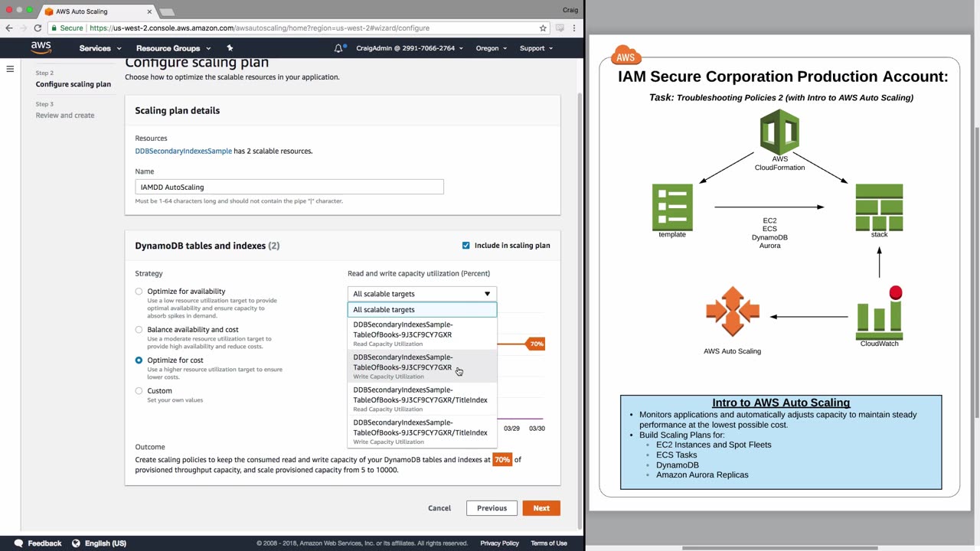Screen dimensions: 980x551
Task: Collapse the All scalable targets dropdown box
Action: (x=422, y=294)
